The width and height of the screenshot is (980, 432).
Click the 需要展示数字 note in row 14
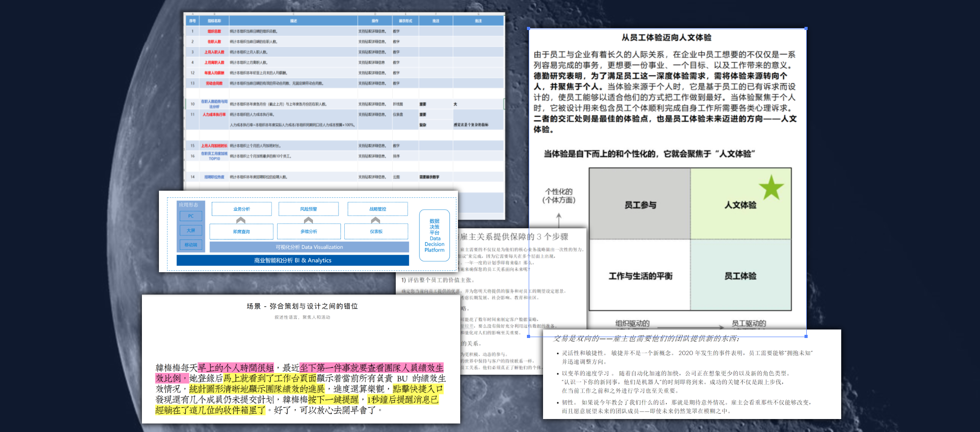[x=429, y=177]
